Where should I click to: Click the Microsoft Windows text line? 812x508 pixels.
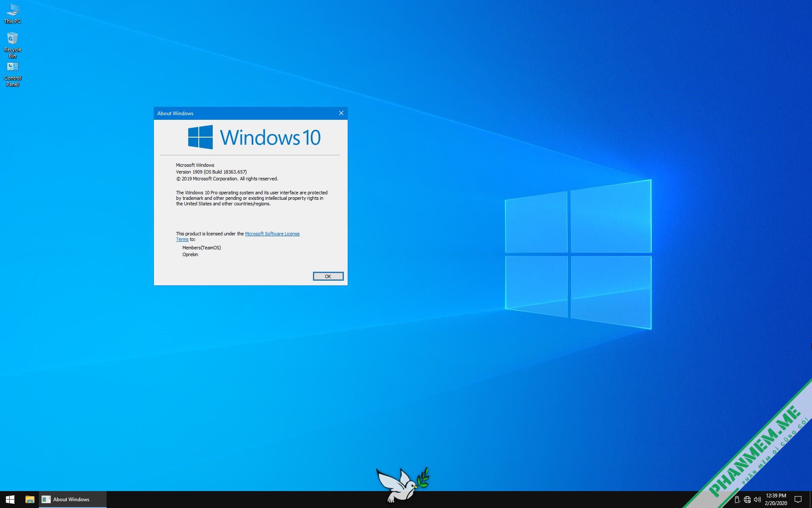coord(195,165)
